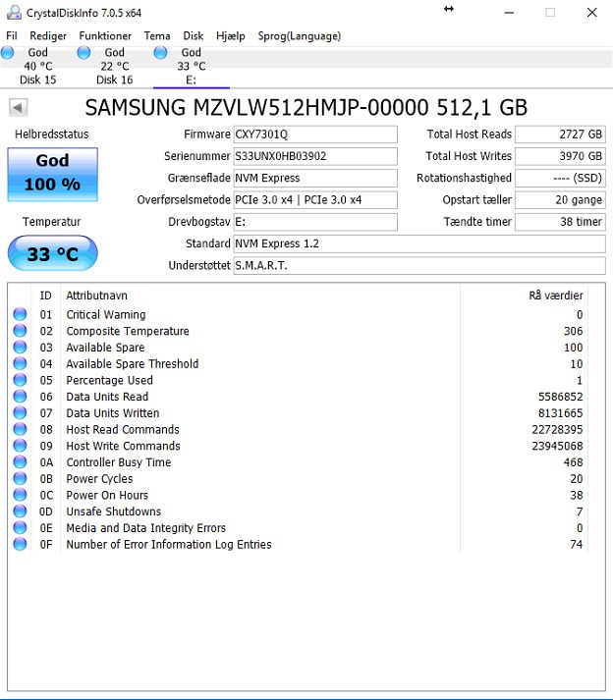Viewport: 613px width, 700px height.
Task: Minimize the CrystalDiskInfo window
Action: click(x=509, y=13)
